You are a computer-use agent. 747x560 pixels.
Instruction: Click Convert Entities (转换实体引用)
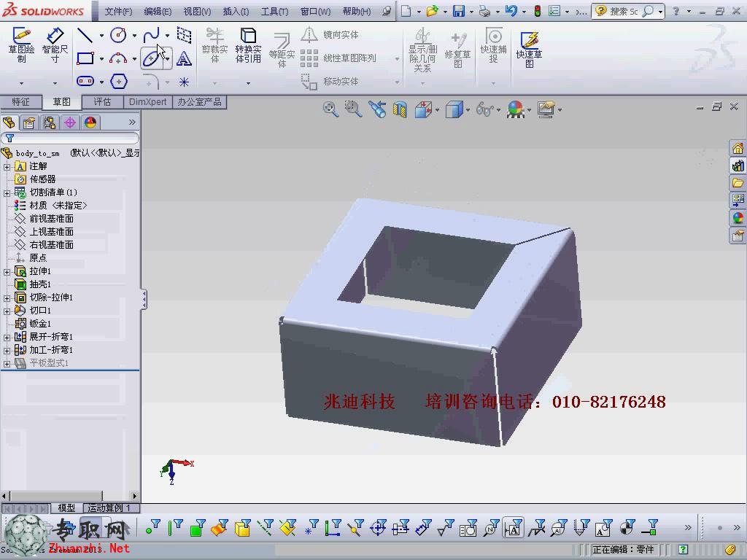(248, 45)
